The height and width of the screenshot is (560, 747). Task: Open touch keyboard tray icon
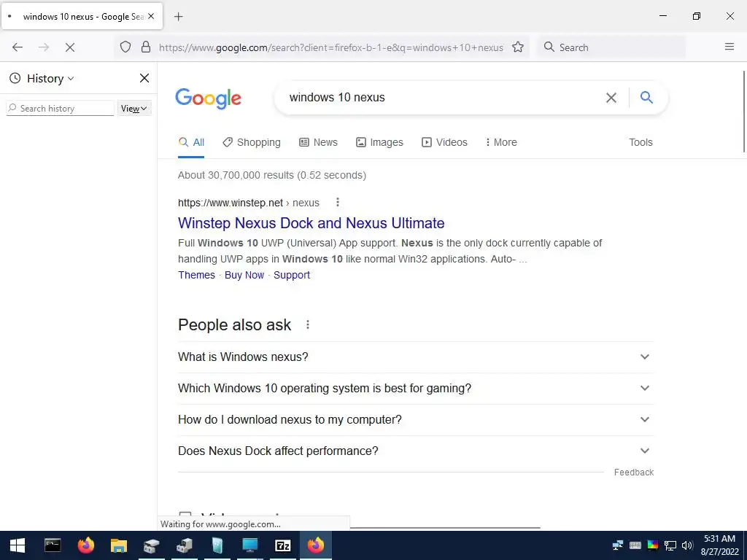[635, 545]
